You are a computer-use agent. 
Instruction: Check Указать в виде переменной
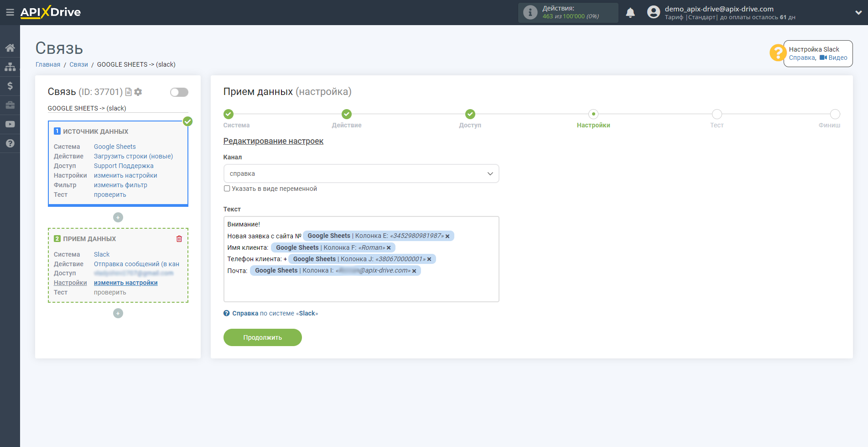(227, 189)
